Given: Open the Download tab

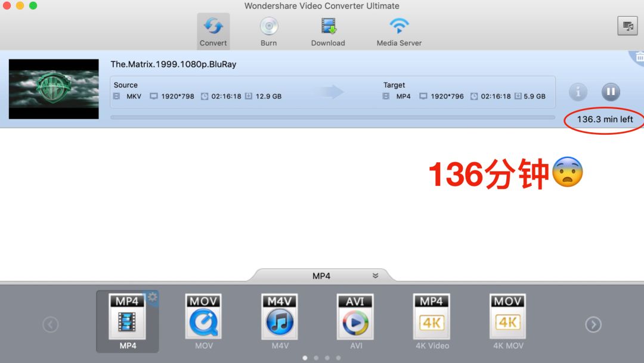Looking at the screenshot, I should [328, 31].
